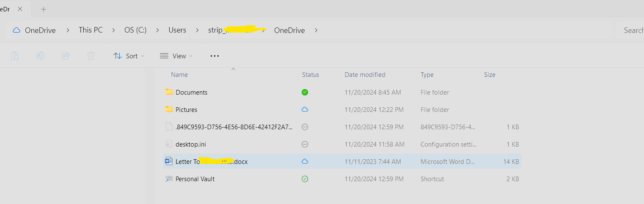Select the Personal Vault shortcut icon
Image resolution: width=644 pixels, height=204 pixels.
pos(169,179)
